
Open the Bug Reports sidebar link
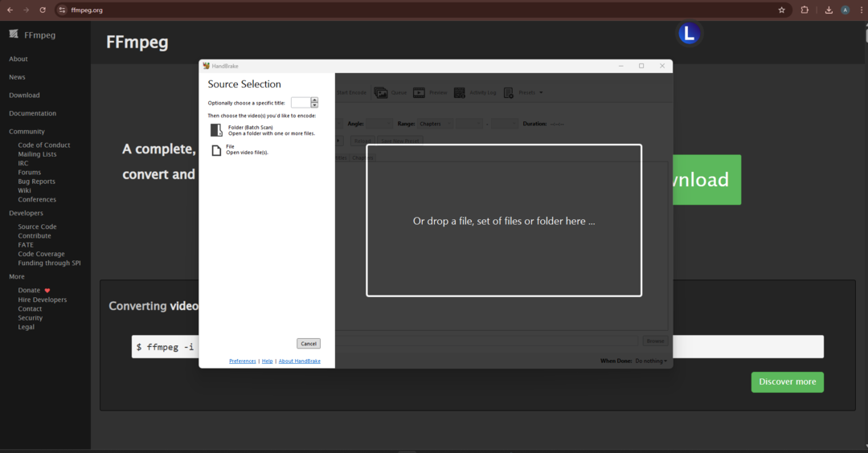tap(36, 182)
